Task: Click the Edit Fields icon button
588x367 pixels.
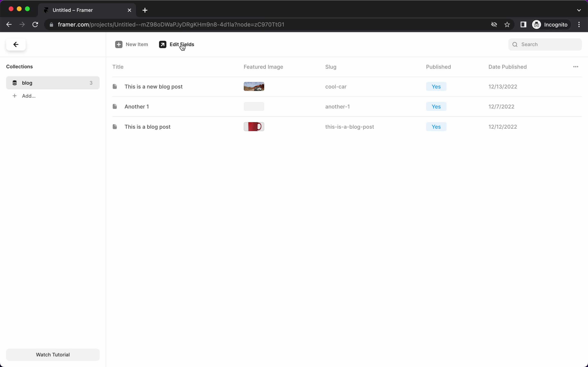Action: coord(163,44)
